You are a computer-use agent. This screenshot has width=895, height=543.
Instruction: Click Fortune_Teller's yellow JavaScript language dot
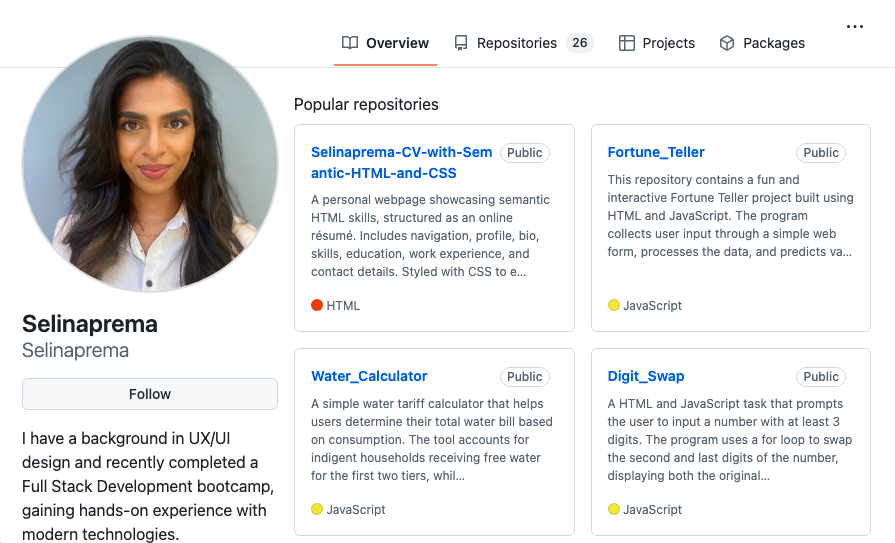(614, 305)
